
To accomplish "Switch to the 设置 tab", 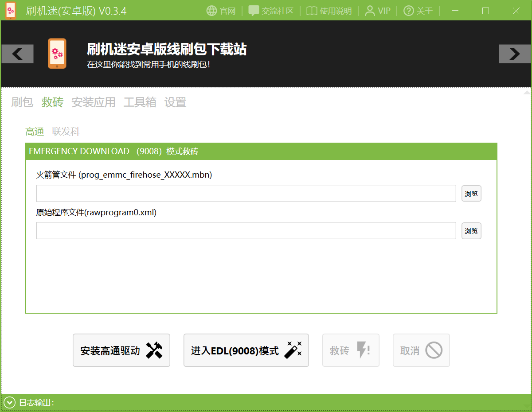I will [175, 102].
